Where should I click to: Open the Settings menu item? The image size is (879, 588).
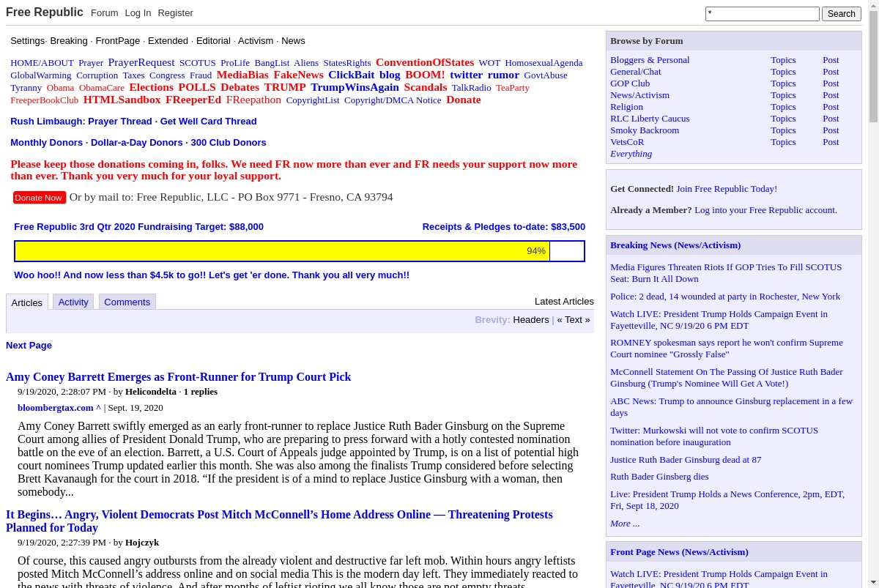(x=28, y=41)
